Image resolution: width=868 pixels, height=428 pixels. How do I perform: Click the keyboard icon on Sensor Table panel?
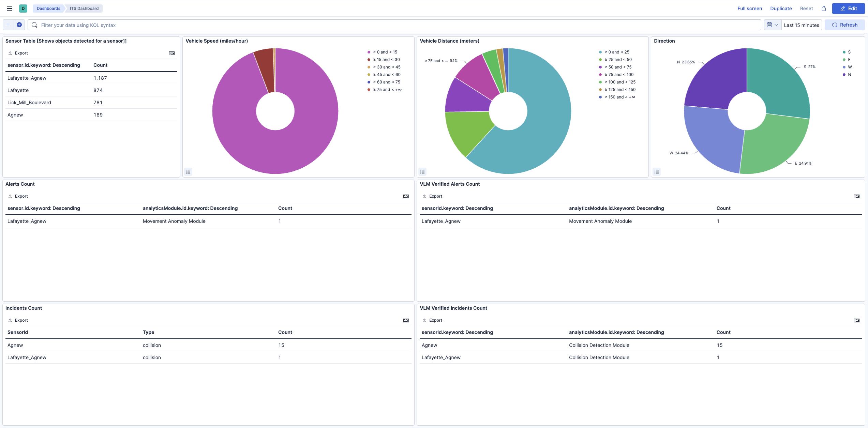click(172, 53)
